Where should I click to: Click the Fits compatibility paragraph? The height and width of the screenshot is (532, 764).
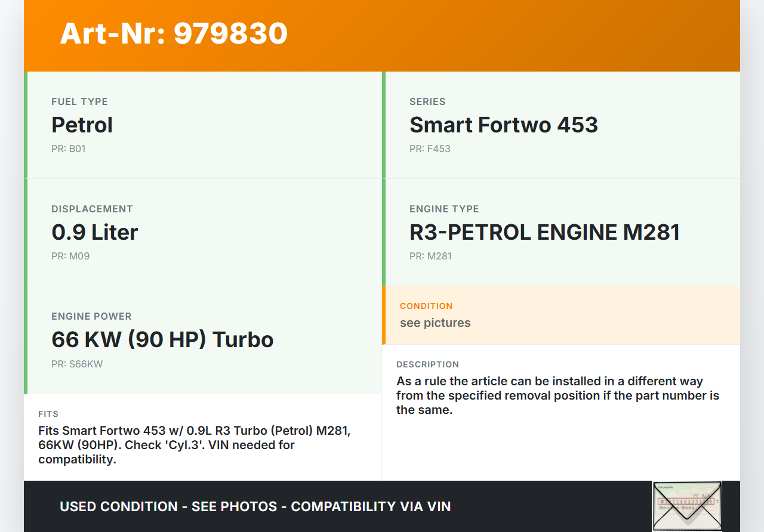(194, 445)
